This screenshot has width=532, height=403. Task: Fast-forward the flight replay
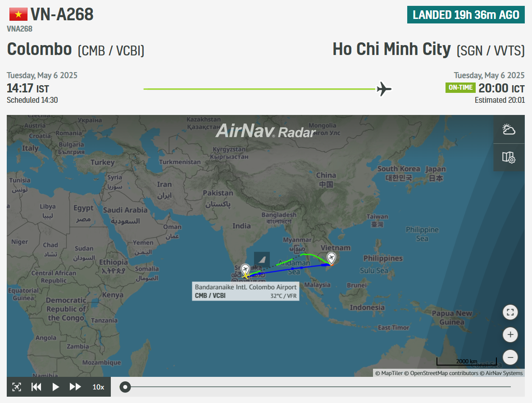tap(75, 387)
